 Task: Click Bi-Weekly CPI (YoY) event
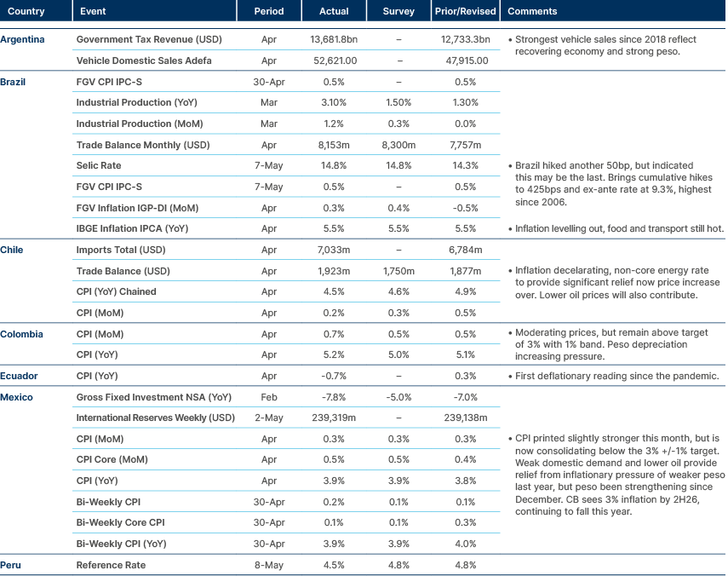point(121,544)
